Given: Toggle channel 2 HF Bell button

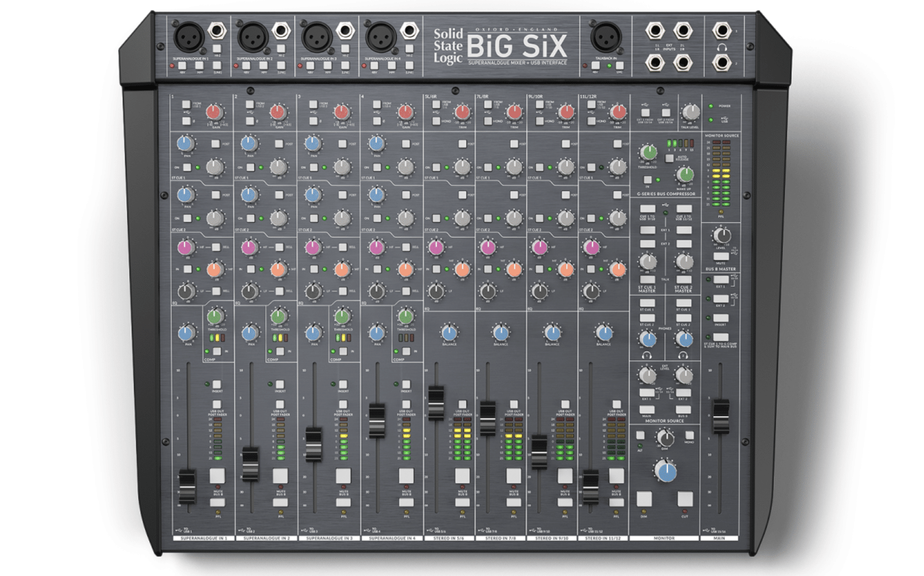Looking at the screenshot, I should [x=279, y=247].
